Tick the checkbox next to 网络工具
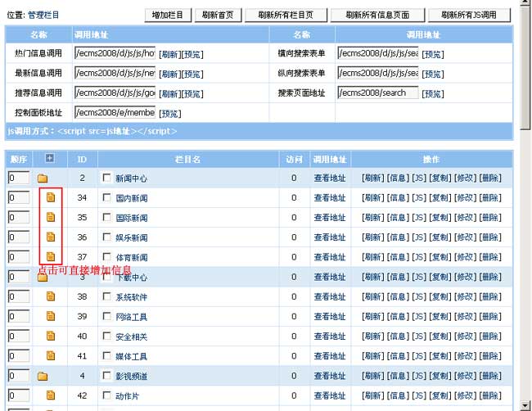Viewport: 532px width, 411px height. 106,317
